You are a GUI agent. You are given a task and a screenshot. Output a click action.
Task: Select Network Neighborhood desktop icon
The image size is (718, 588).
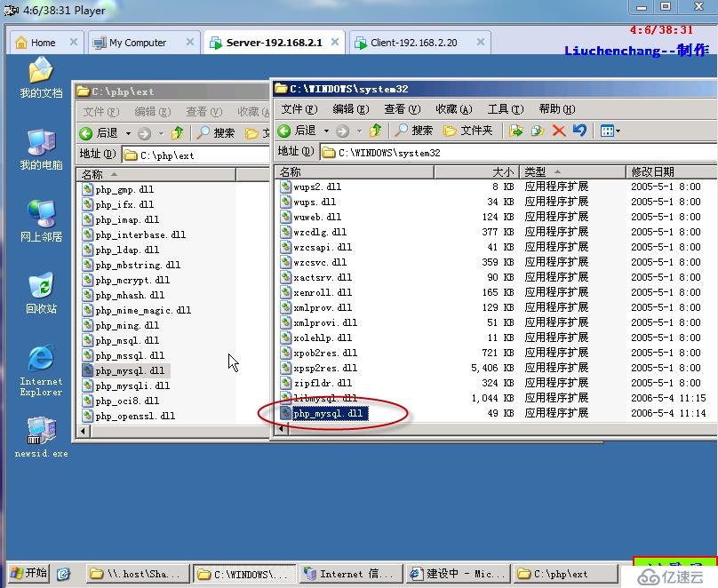41,221
